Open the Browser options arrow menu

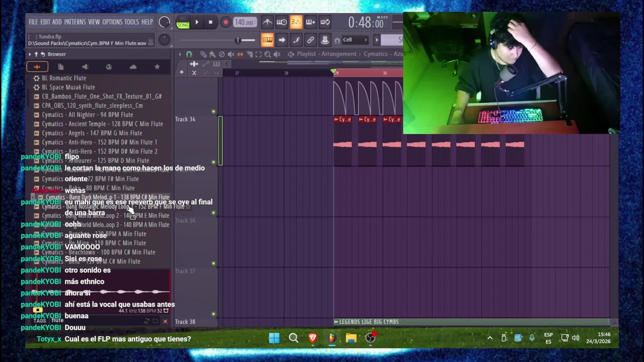[x=30, y=54]
